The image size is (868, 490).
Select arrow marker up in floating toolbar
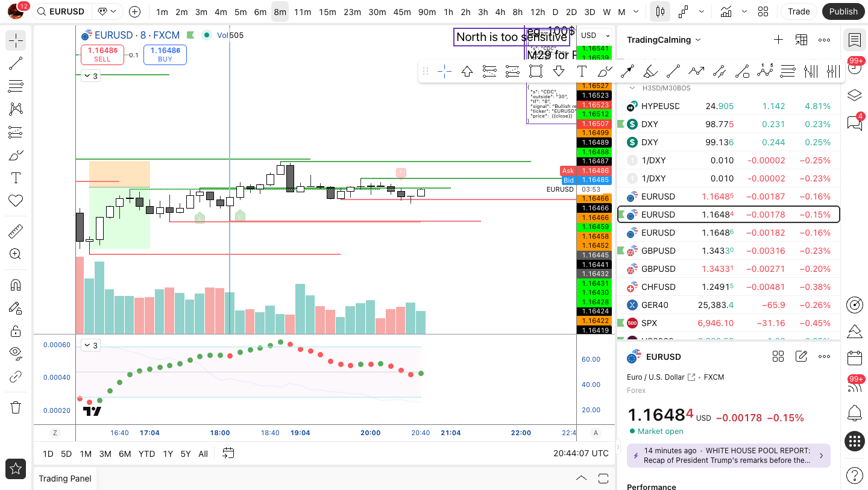pos(467,72)
